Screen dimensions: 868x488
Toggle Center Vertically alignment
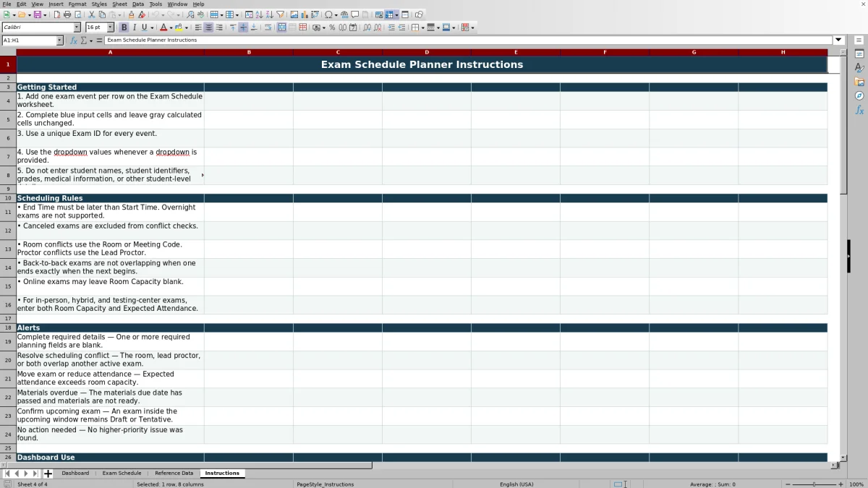pyautogui.click(x=243, y=27)
